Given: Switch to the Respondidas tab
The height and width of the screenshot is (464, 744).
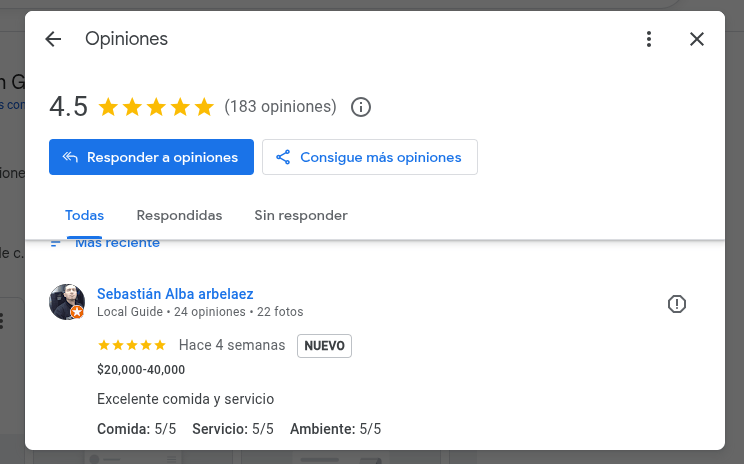Looking at the screenshot, I should coord(179,215).
